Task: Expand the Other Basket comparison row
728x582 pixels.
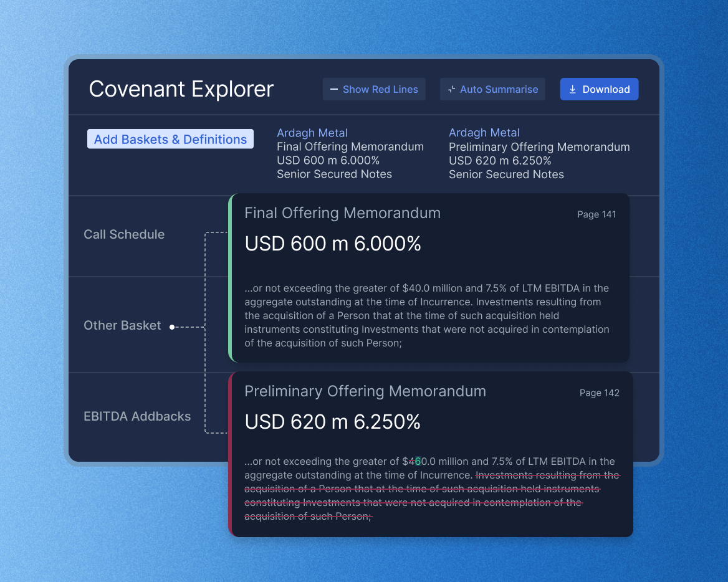Action: tap(122, 325)
